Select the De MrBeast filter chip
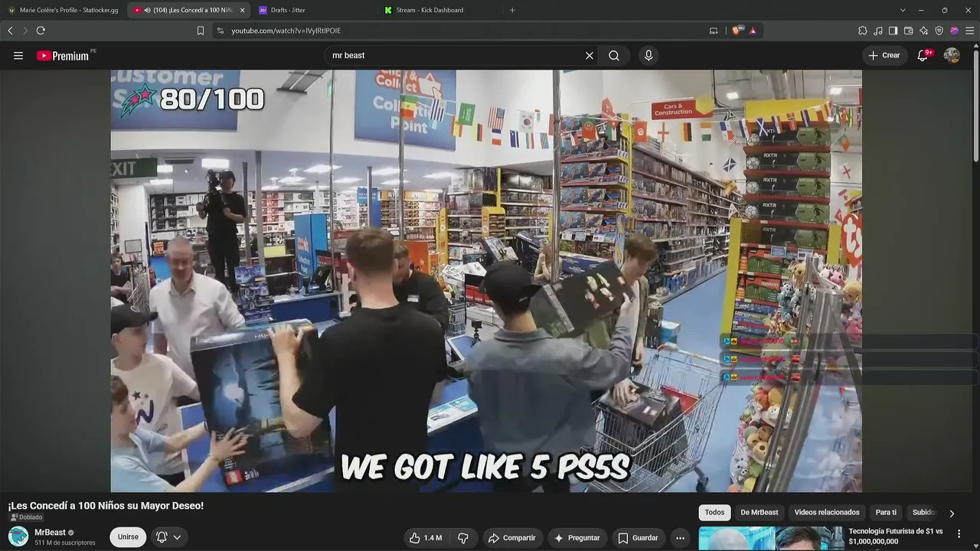Image resolution: width=980 pixels, height=551 pixels. [759, 513]
